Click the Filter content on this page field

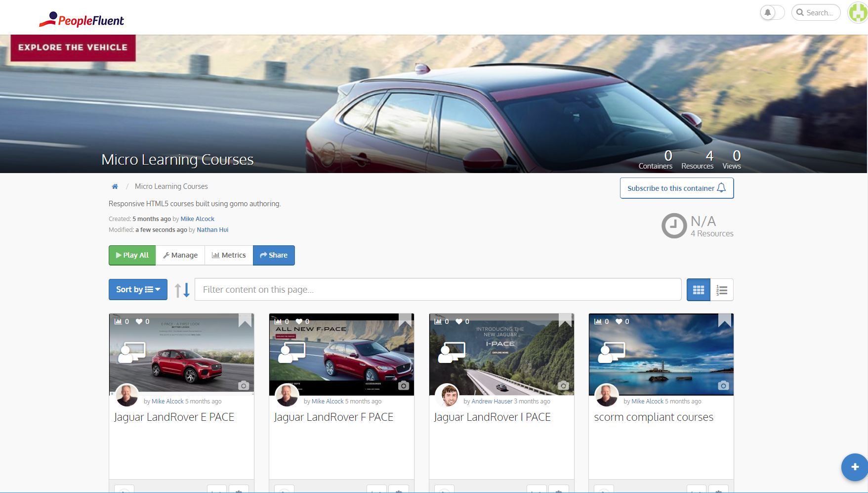438,289
